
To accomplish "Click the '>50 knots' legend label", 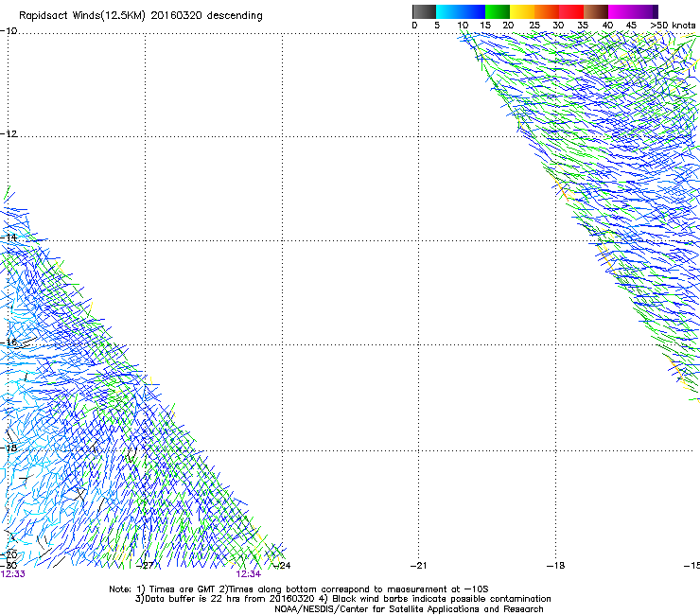I will coord(673,26).
